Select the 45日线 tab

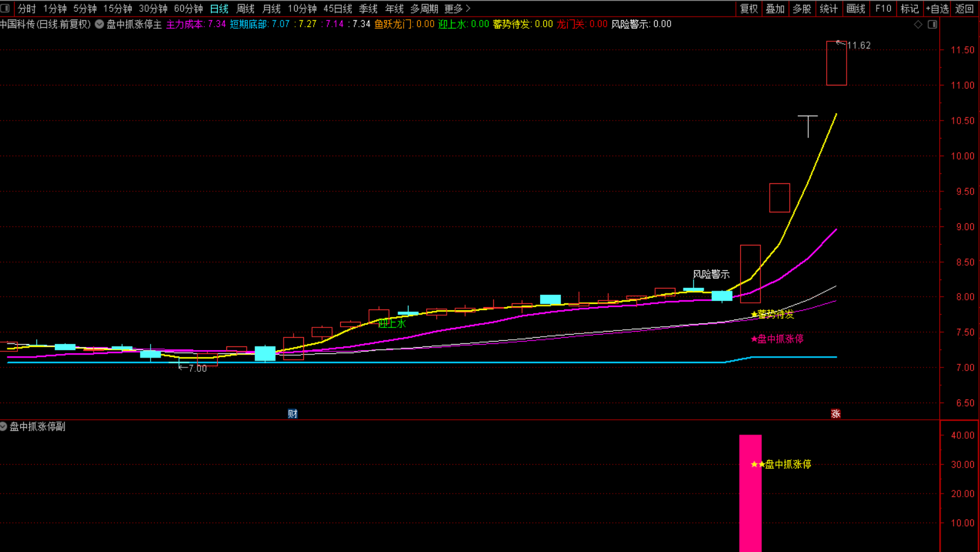tap(338, 9)
